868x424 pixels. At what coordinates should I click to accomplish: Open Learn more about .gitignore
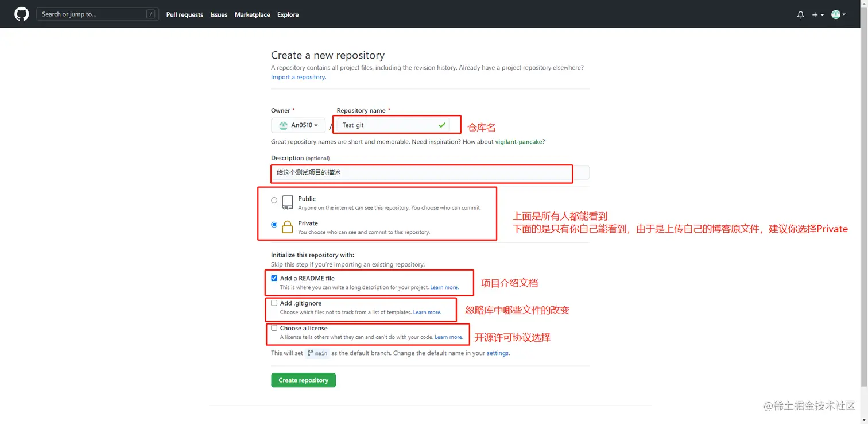(427, 313)
